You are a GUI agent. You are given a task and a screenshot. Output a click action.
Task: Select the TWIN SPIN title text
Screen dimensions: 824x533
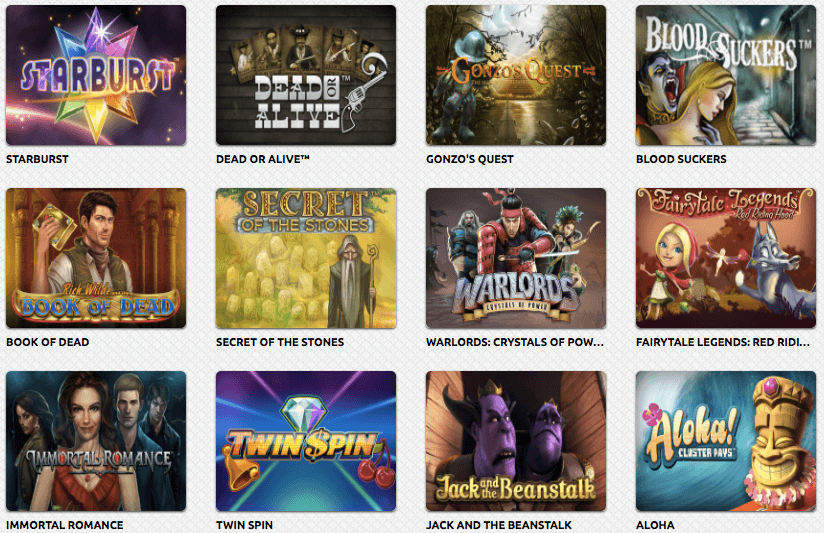(x=244, y=525)
